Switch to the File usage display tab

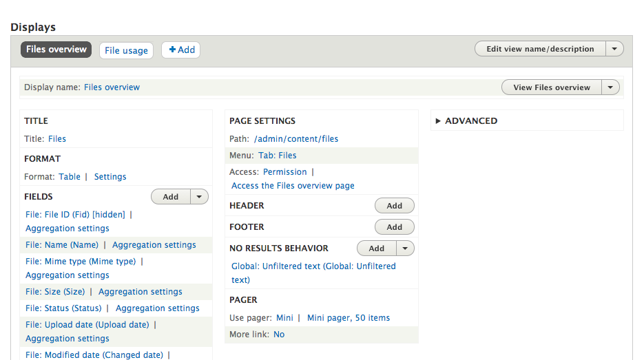[126, 50]
